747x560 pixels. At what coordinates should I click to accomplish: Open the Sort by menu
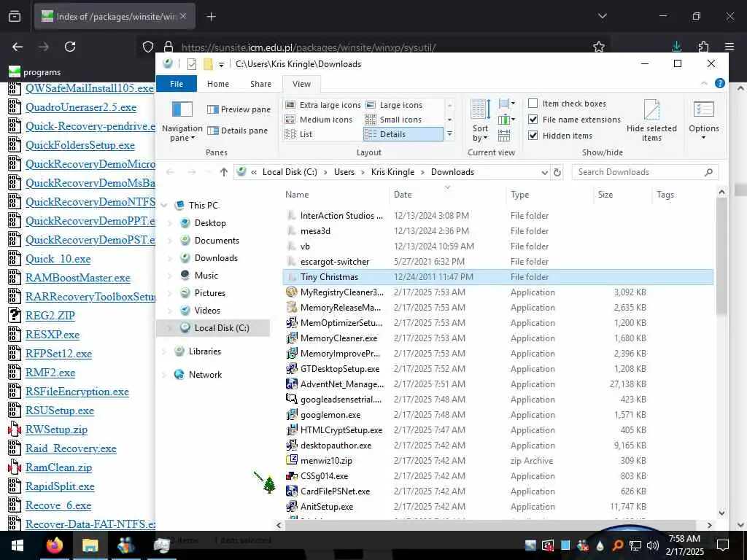pyautogui.click(x=480, y=120)
